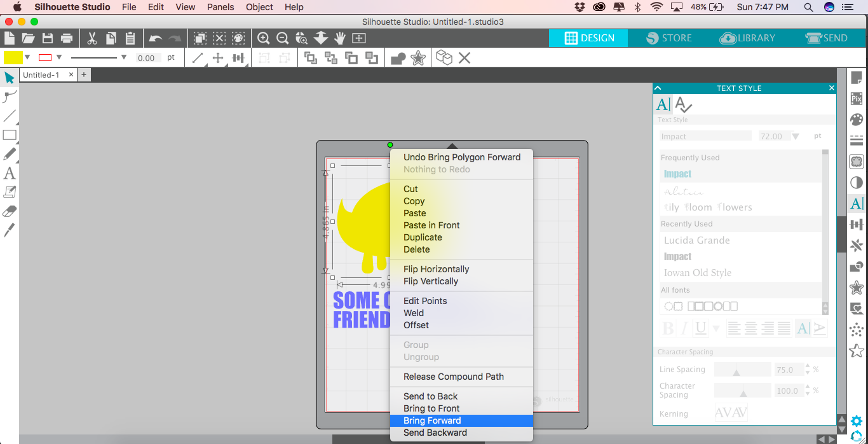Choose Bring Forward in context menu
The image size is (868, 444).
(432, 420)
